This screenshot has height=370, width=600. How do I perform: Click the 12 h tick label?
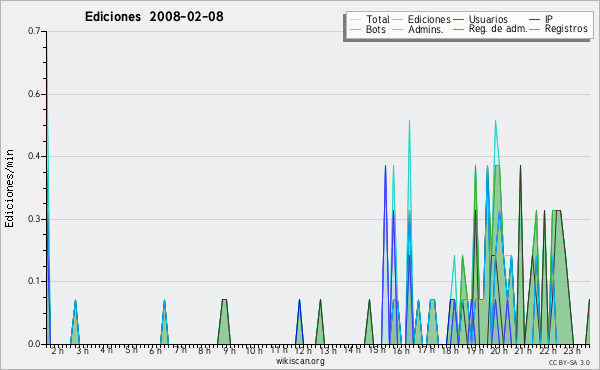pos(303,350)
